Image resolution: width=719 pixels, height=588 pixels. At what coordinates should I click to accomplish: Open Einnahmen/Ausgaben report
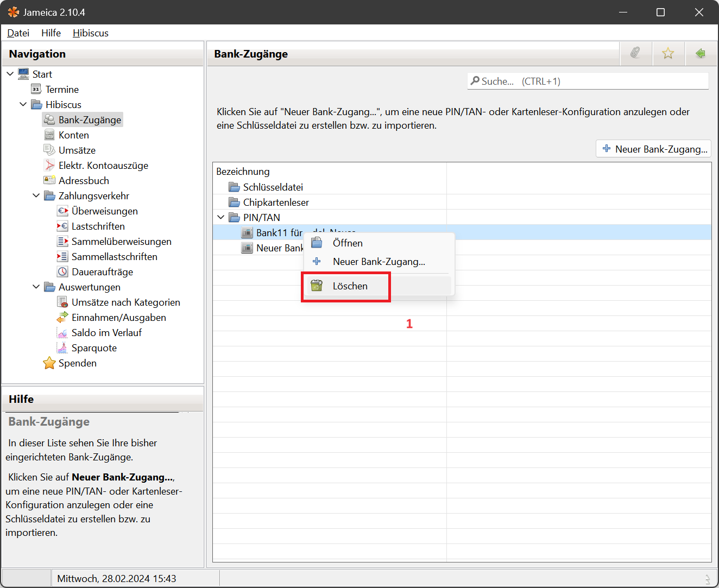[119, 317]
